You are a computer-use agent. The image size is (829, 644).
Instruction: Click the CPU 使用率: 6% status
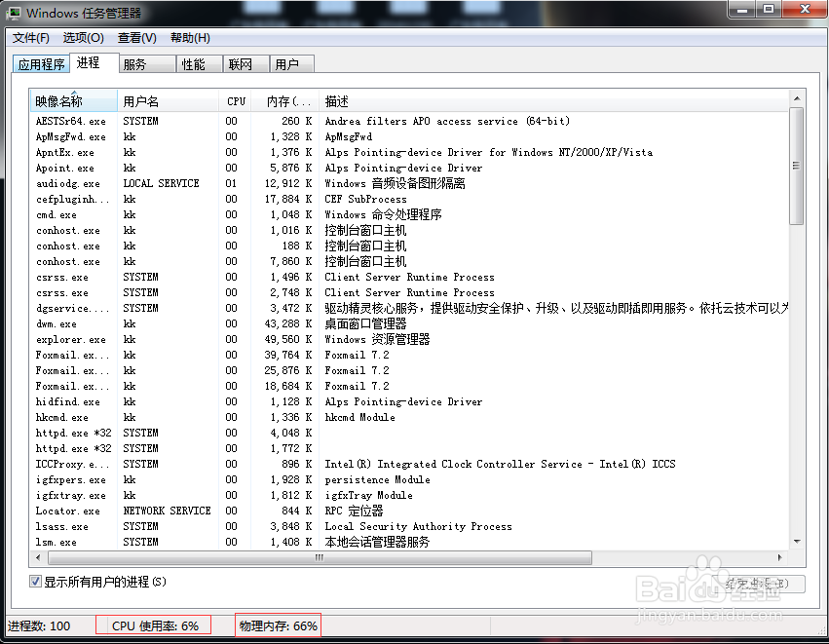[x=155, y=626]
